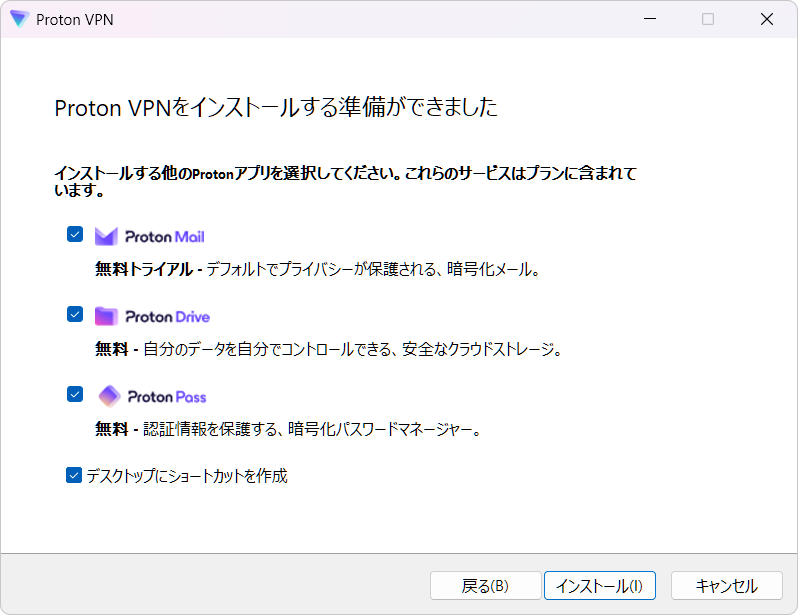Viewport: 798px width, 615px height.
Task: Click the 無料トライアル description for Proton Mail
Action: tap(318, 269)
